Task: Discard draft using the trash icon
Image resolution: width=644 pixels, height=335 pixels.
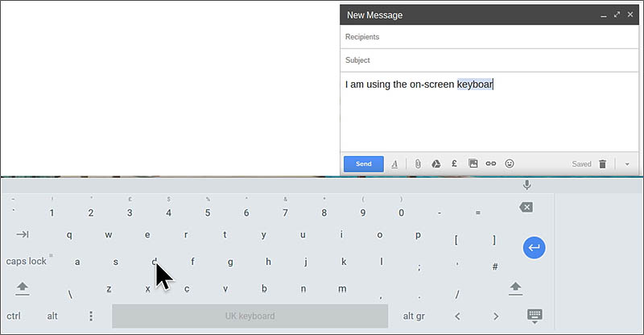Action: click(x=602, y=164)
